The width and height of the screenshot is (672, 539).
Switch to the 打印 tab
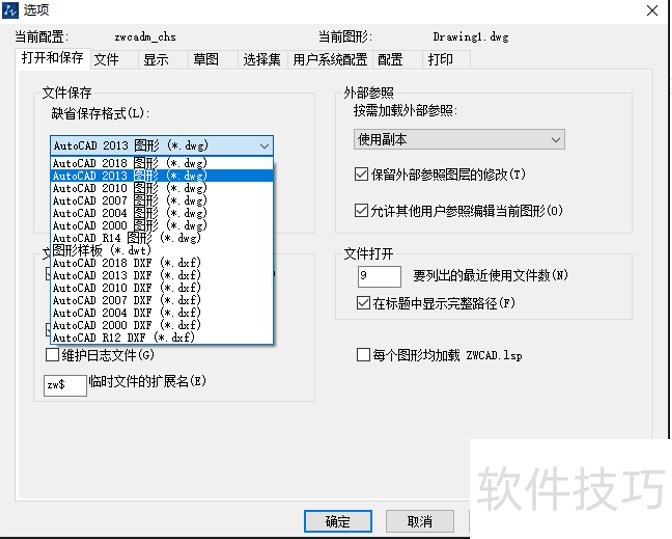point(446,60)
